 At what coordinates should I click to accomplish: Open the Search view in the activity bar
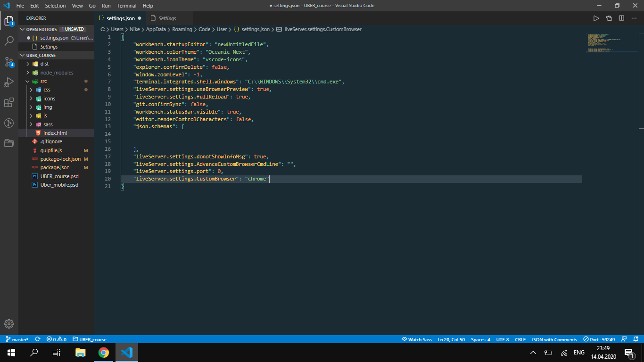click(9, 41)
